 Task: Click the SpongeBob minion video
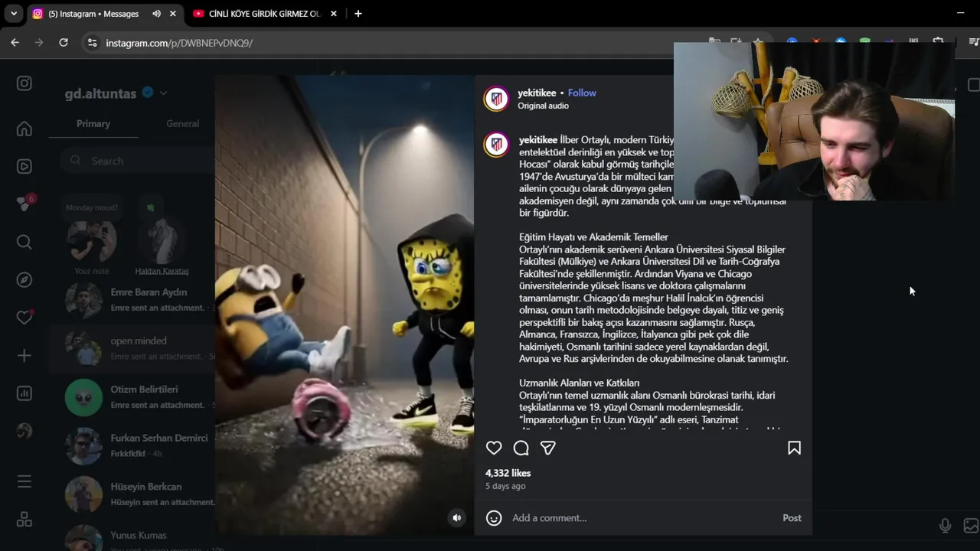(x=345, y=305)
